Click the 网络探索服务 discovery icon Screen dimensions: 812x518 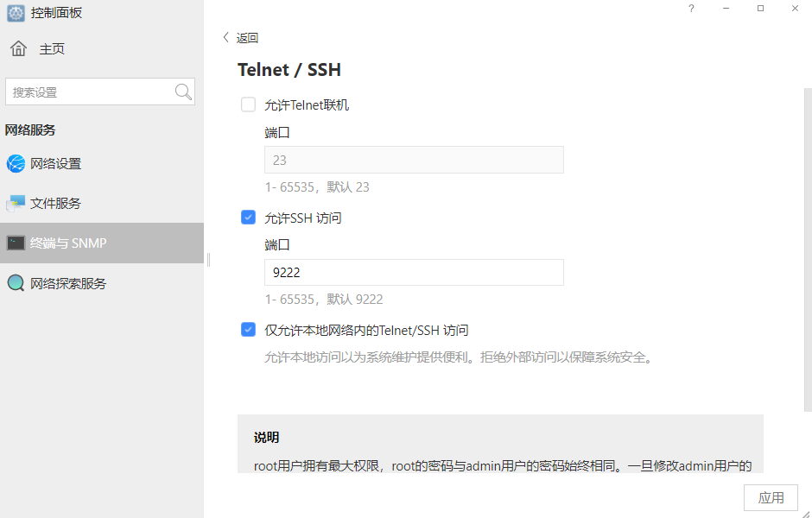[x=16, y=283]
